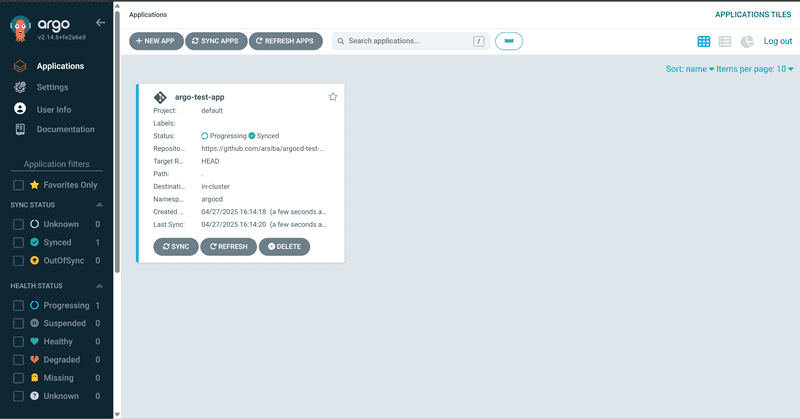Click the star icon beside Favorites Only
This screenshot has height=419, width=800.
tap(34, 185)
